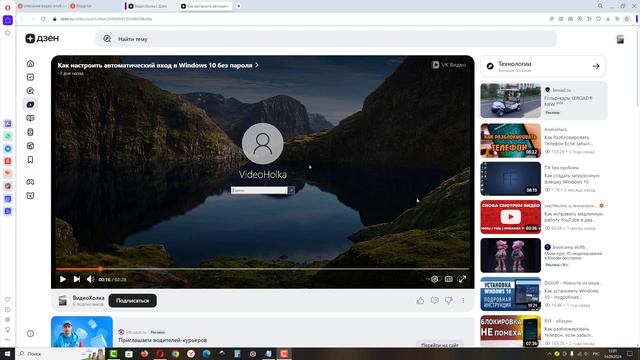Open the golf cart ad thumbnail
This screenshot has height=360, width=640.
(511, 101)
